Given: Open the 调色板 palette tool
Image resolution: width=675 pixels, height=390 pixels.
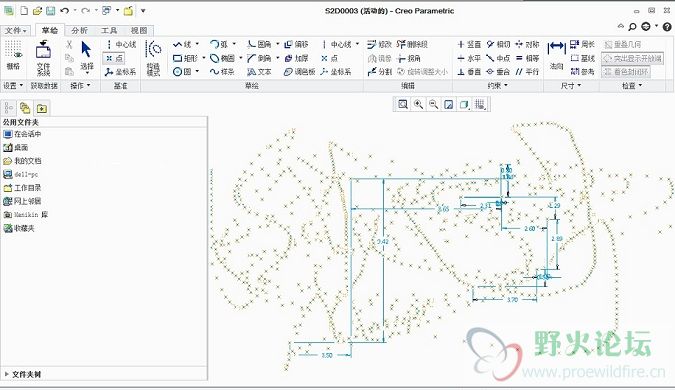Looking at the screenshot, I should 300,72.
